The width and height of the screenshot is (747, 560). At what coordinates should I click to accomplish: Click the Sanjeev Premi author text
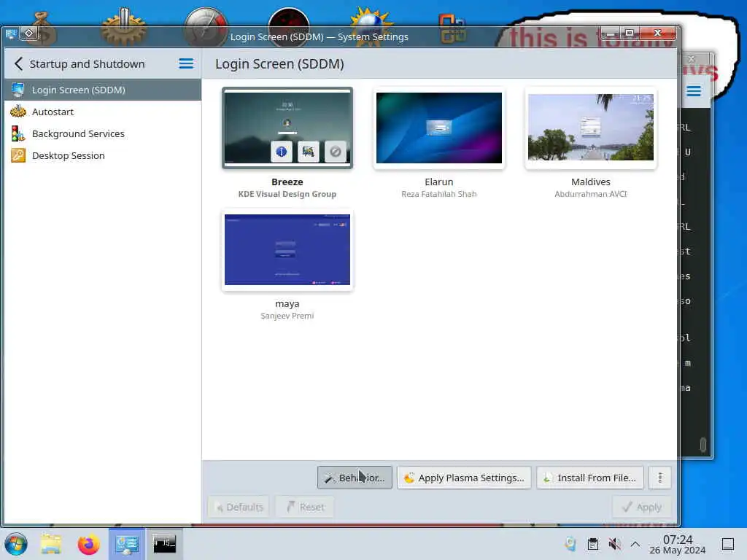click(x=287, y=316)
